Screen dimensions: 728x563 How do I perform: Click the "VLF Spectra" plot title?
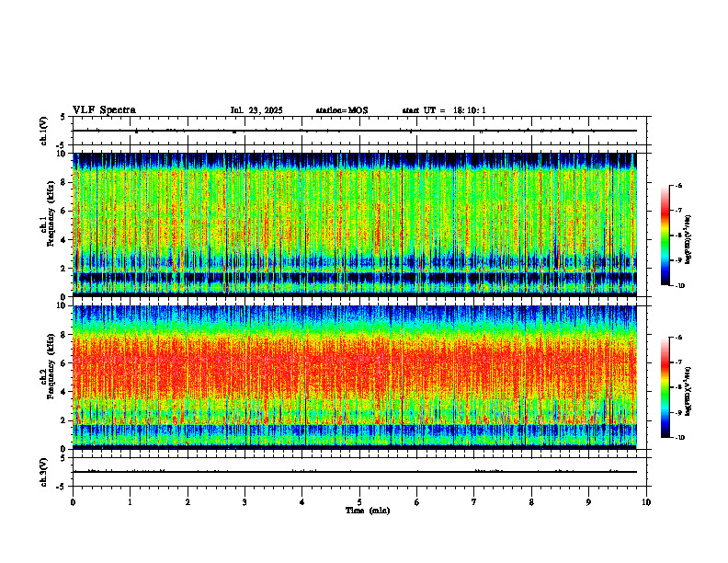point(104,110)
